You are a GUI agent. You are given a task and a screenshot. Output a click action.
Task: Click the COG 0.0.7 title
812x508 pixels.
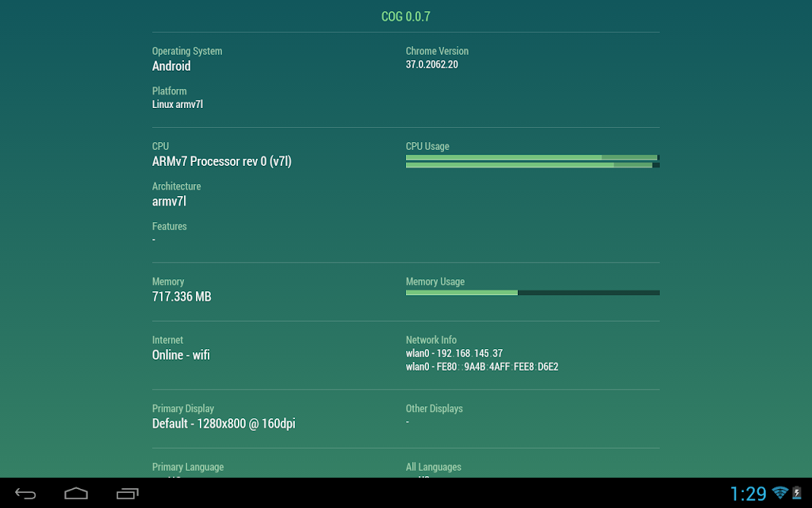pyautogui.click(x=405, y=17)
